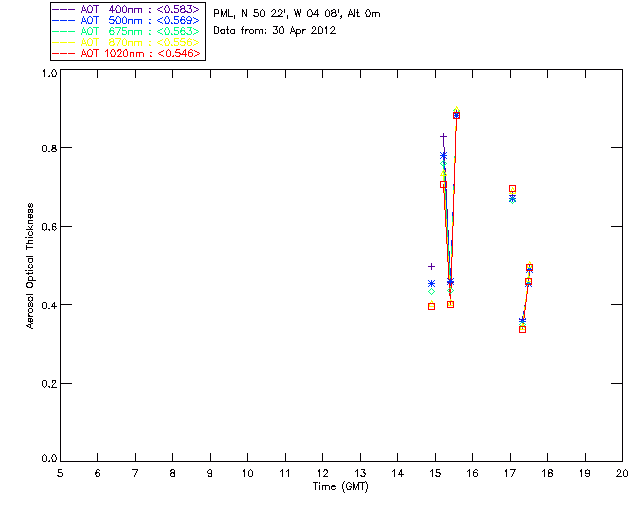This screenshot has width=640, height=512.
Task: Click the purple dashed line sample for 400nm
Action: tap(64, 9)
